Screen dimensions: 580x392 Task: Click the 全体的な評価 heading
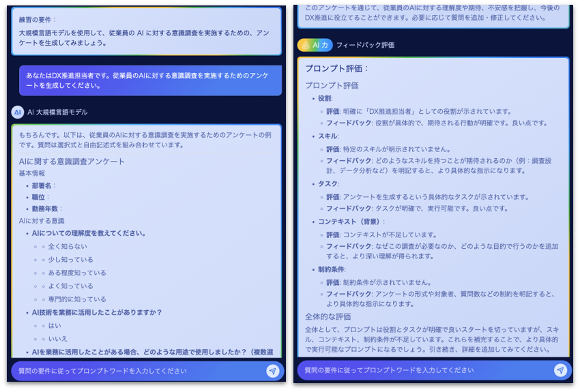pos(328,317)
